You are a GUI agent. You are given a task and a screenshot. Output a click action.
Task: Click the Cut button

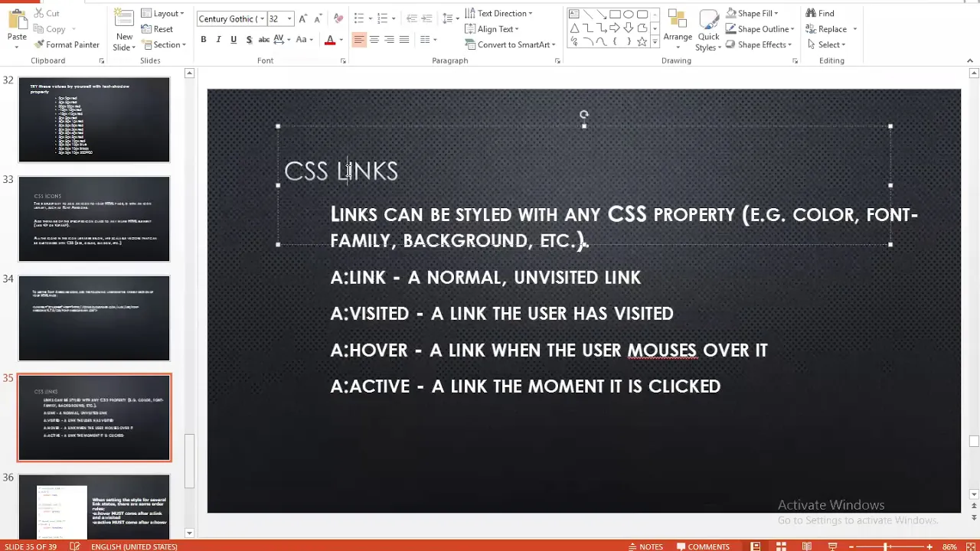coord(47,13)
